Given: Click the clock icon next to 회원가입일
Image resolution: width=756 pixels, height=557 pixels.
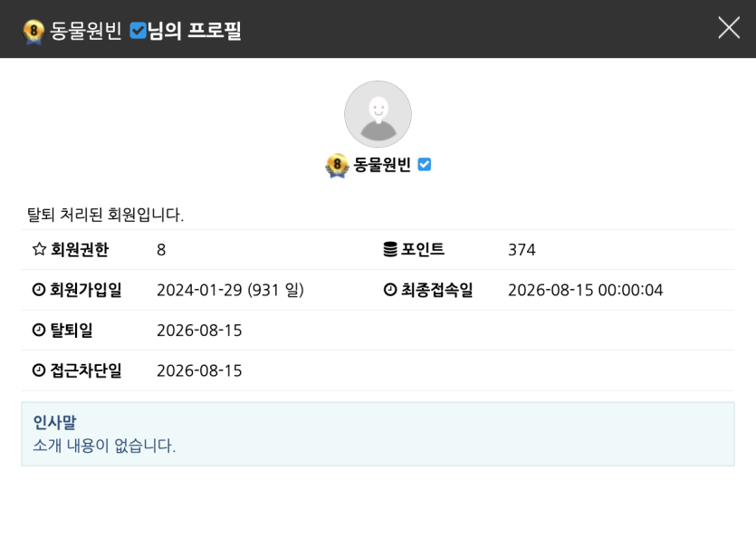Looking at the screenshot, I should pos(39,289).
